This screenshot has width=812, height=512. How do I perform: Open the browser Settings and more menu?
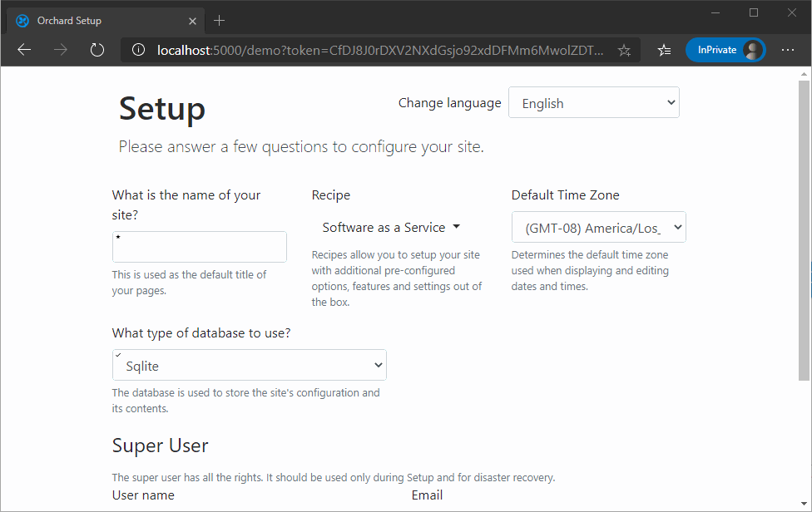pyautogui.click(x=788, y=50)
